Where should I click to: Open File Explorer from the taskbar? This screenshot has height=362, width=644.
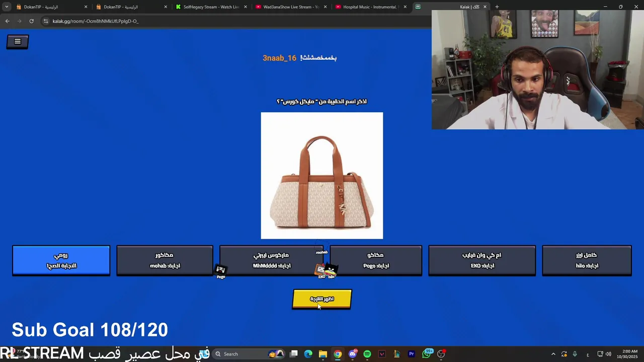(x=323, y=354)
